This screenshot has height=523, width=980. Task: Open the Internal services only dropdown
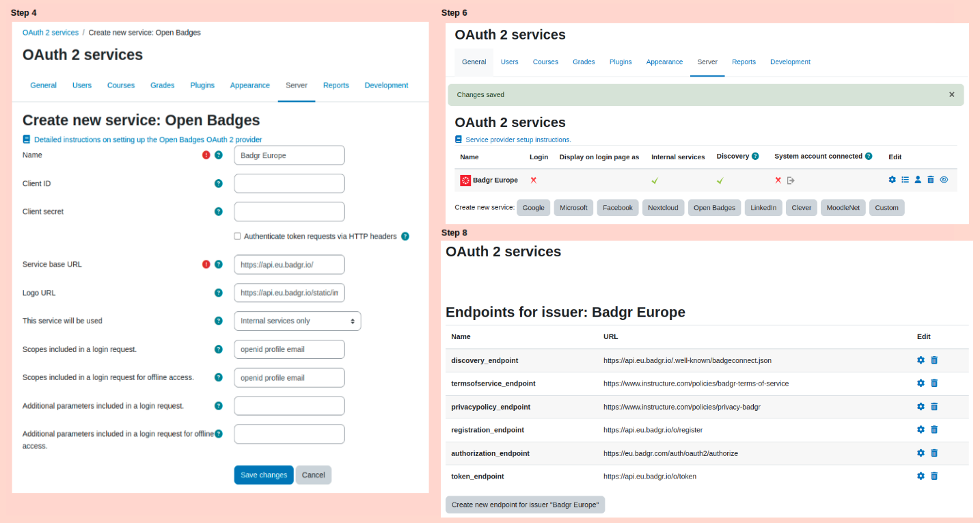click(x=297, y=321)
